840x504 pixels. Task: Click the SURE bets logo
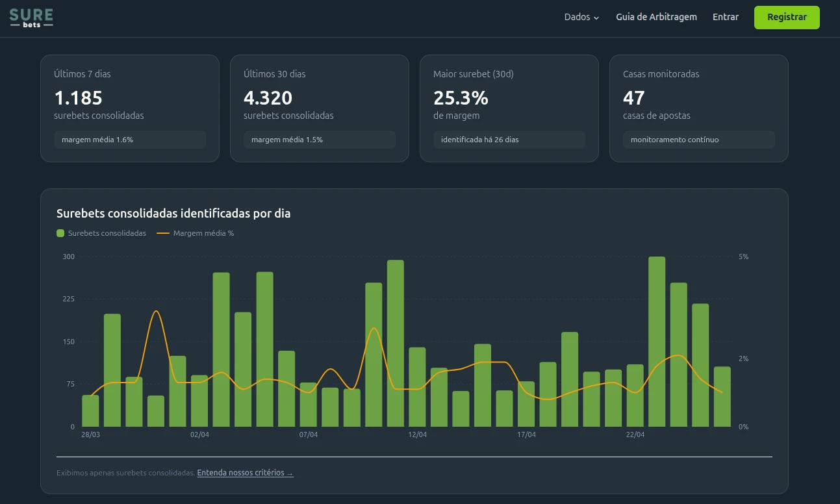[31, 18]
